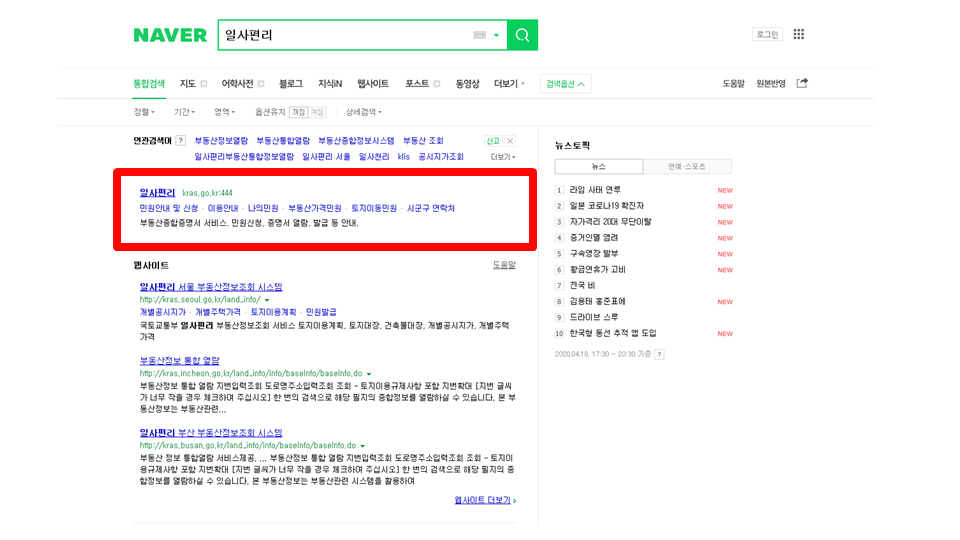
Task: Expand the arrow after kras.busan.go.kr URL
Action: (x=362, y=446)
